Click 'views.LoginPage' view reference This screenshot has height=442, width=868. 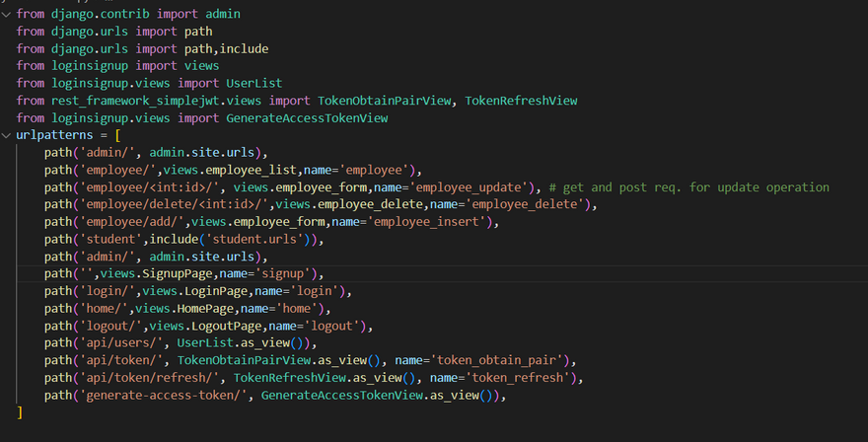[x=195, y=291]
